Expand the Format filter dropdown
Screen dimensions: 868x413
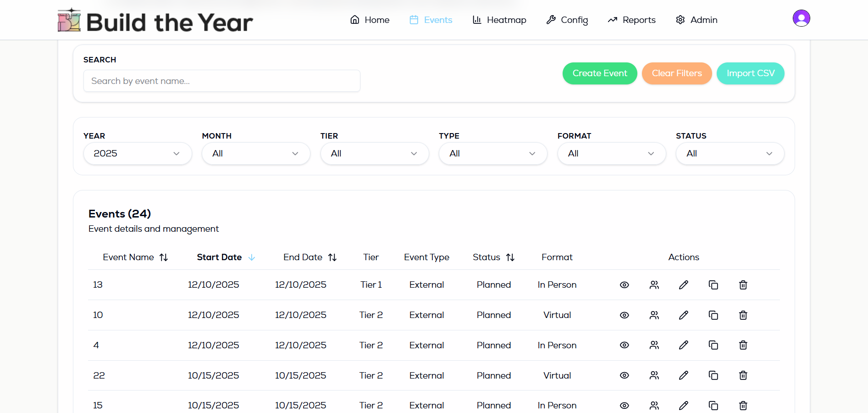coord(612,154)
